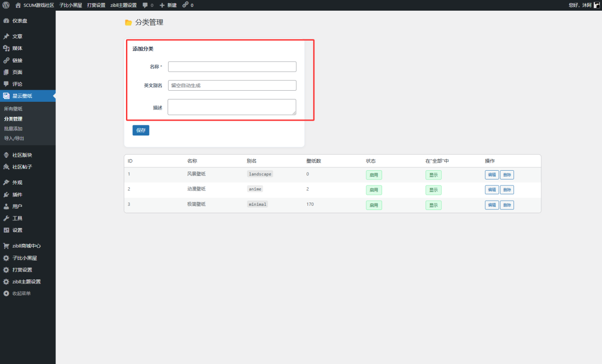Image resolution: width=602 pixels, height=364 pixels.
Task: Edit the 动漫壁纸 category
Action: 492,190
